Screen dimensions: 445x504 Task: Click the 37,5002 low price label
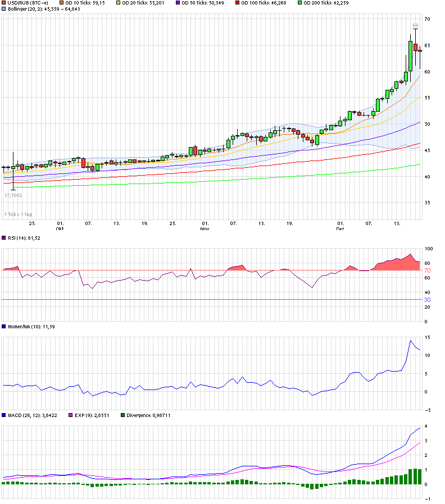point(13,195)
